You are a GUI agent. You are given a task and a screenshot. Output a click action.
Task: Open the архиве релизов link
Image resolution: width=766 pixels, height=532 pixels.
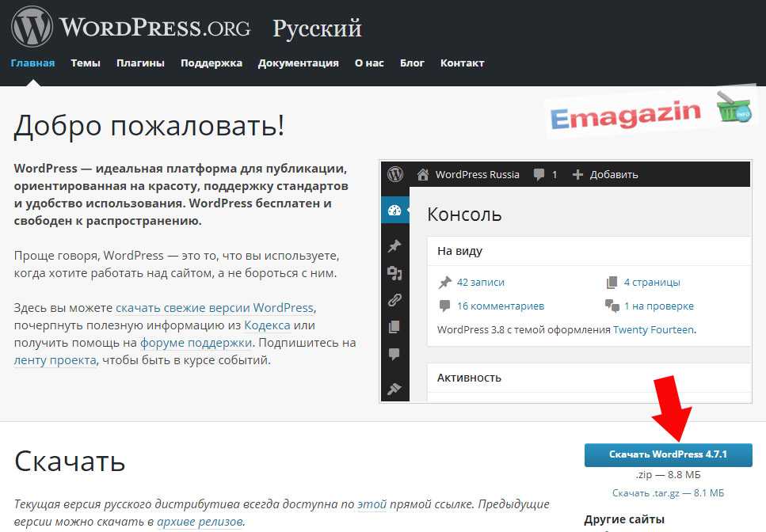point(200,521)
